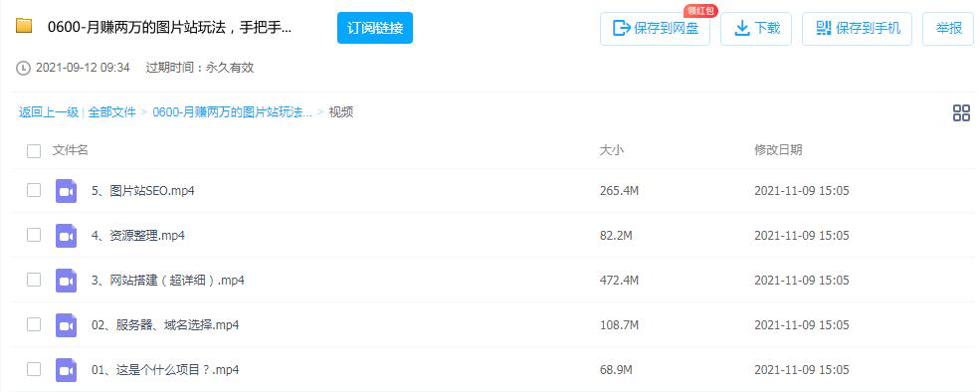Click the size value 108.7M
Viewport: 980px width, 392px height.
pos(620,325)
